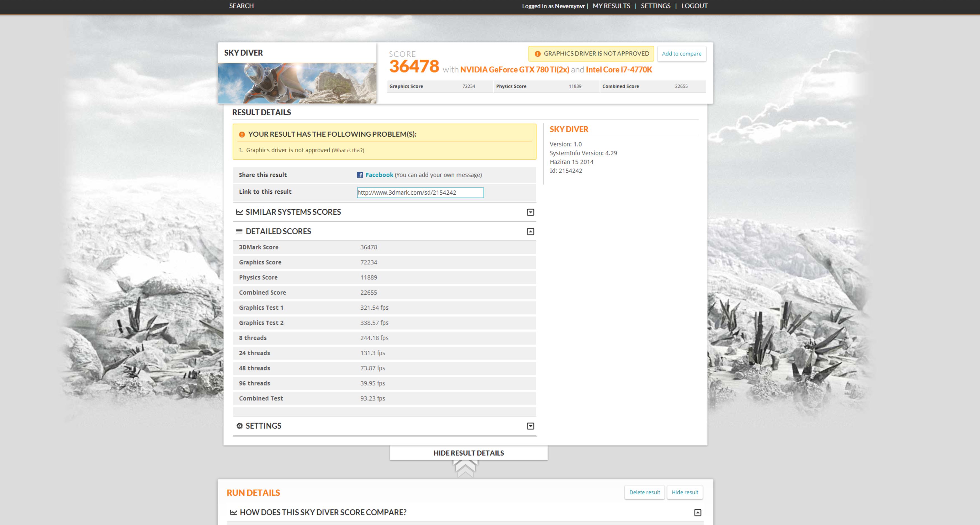Click the result link URL field

pyautogui.click(x=420, y=193)
